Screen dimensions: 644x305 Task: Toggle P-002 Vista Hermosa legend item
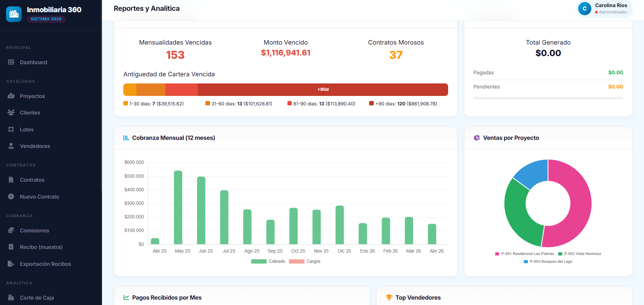tap(579, 254)
